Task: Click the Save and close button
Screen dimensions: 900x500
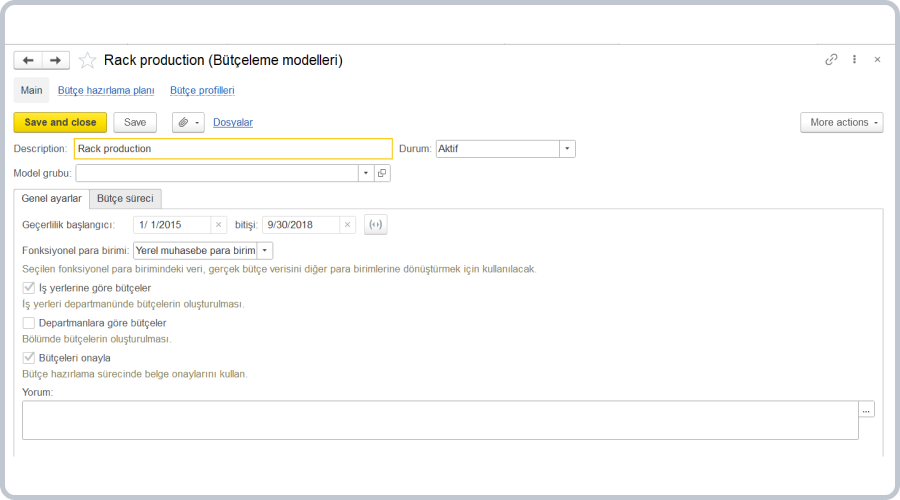Action: pos(60,122)
